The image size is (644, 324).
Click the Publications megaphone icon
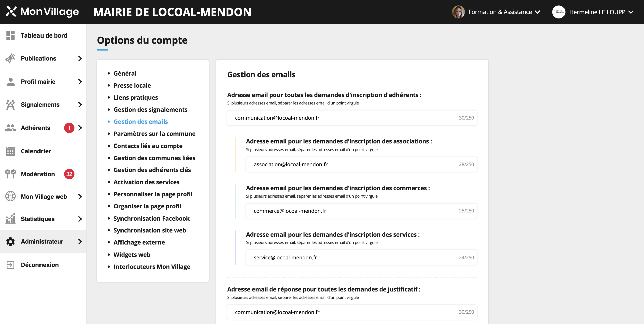click(10, 58)
